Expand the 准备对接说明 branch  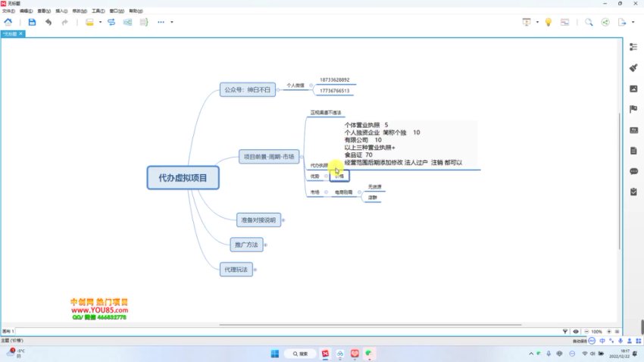point(283,220)
